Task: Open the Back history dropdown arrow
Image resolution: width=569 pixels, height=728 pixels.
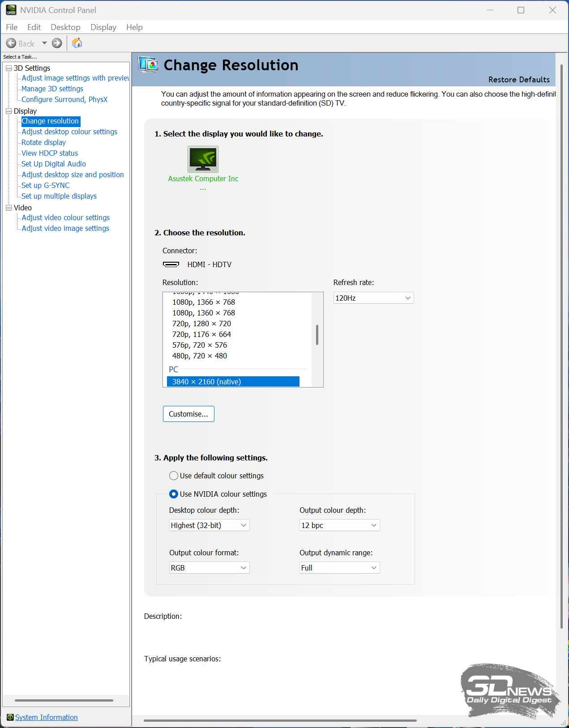Action: tap(44, 43)
